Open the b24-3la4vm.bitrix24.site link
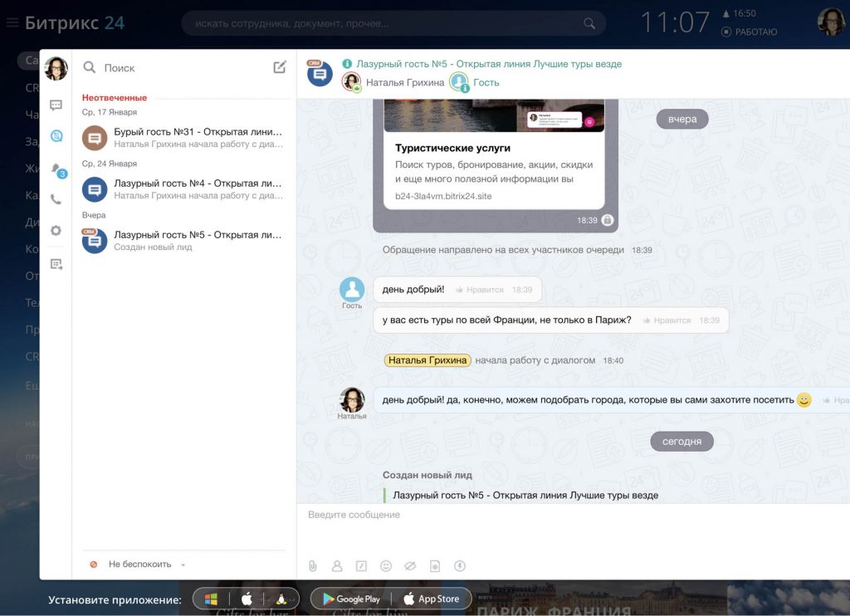The image size is (850, 616). (x=443, y=196)
